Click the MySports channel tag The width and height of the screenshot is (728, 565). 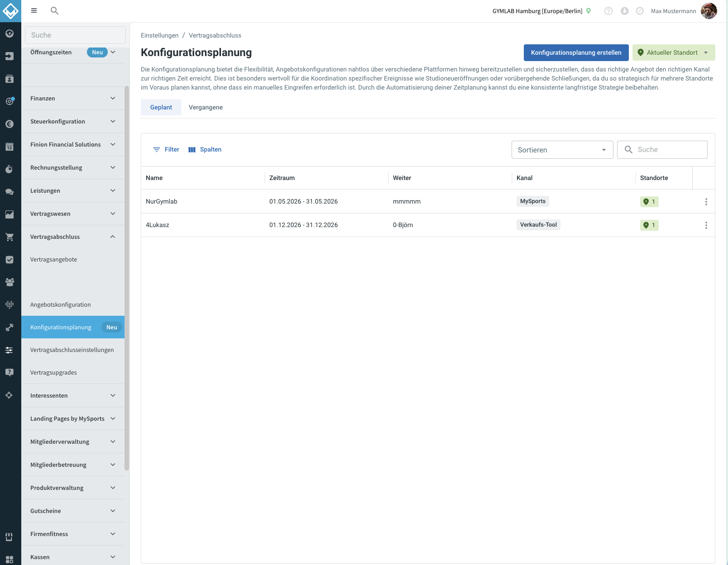pos(533,201)
